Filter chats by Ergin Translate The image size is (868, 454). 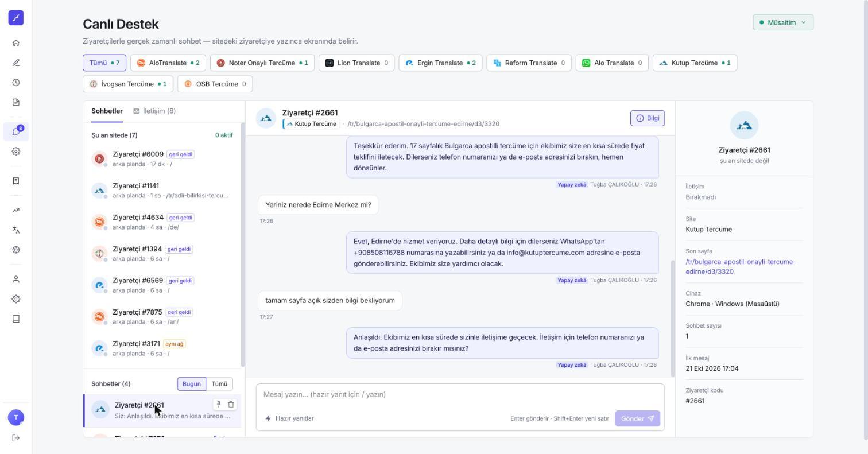(x=440, y=63)
